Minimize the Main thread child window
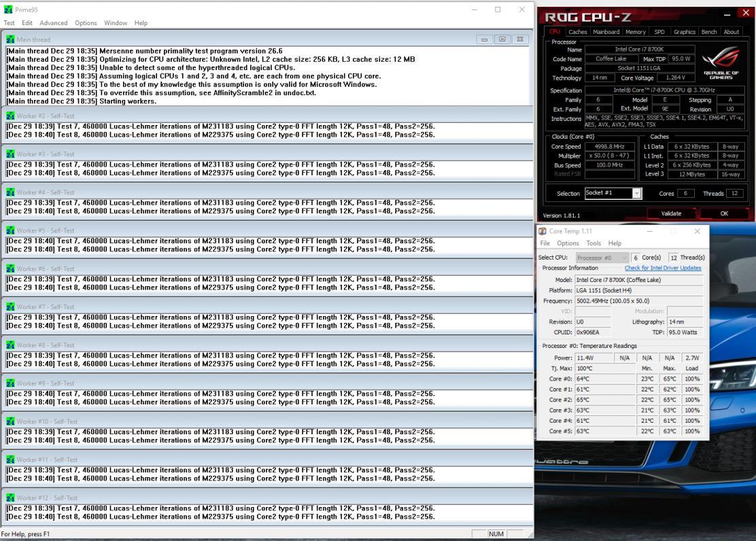The width and height of the screenshot is (756, 541). pos(485,39)
